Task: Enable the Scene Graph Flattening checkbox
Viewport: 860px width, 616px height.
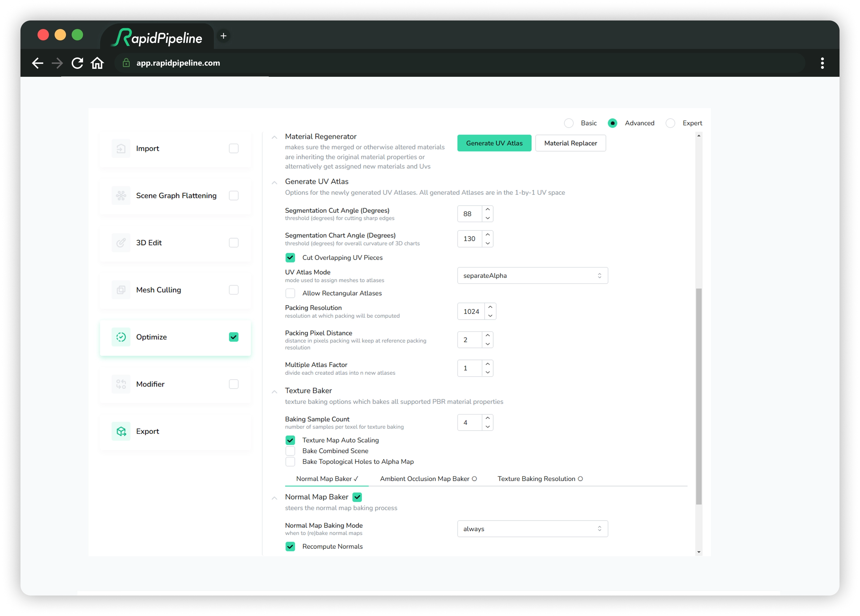Action: point(233,195)
